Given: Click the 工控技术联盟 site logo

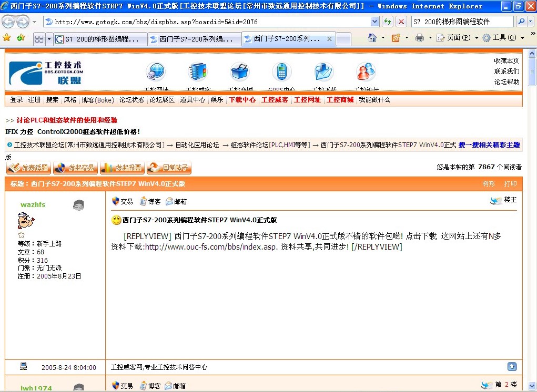Looking at the screenshot, I should click(x=46, y=73).
